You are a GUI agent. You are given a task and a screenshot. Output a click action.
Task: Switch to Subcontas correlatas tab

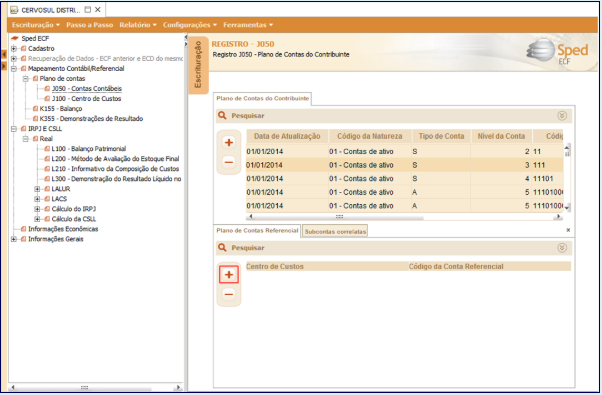click(335, 231)
